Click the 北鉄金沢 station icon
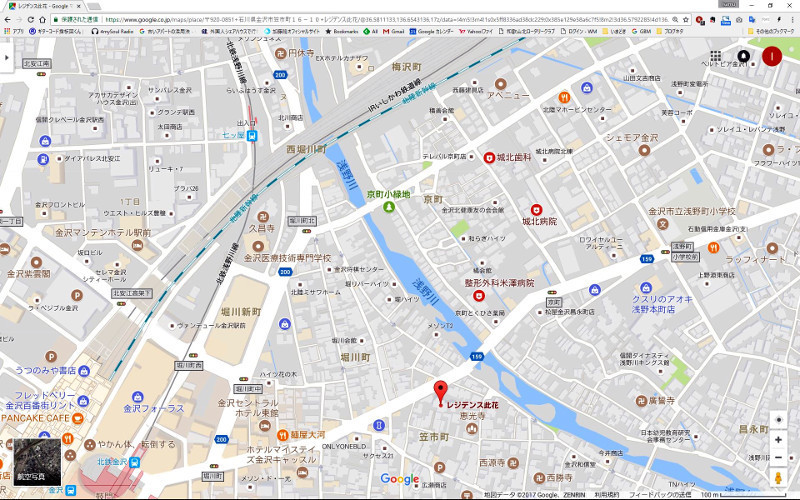Image resolution: width=800 pixels, height=500 pixels. tap(134, 462)
